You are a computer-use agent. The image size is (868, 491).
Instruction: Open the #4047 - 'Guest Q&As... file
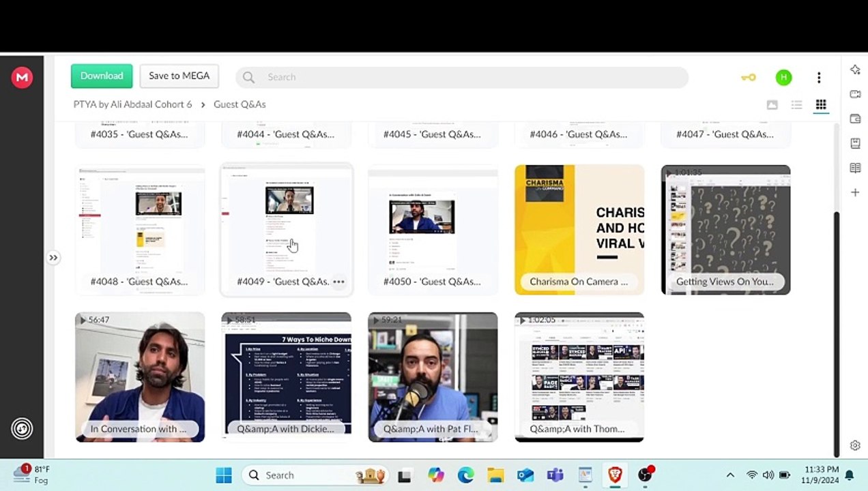pos(725,134)
